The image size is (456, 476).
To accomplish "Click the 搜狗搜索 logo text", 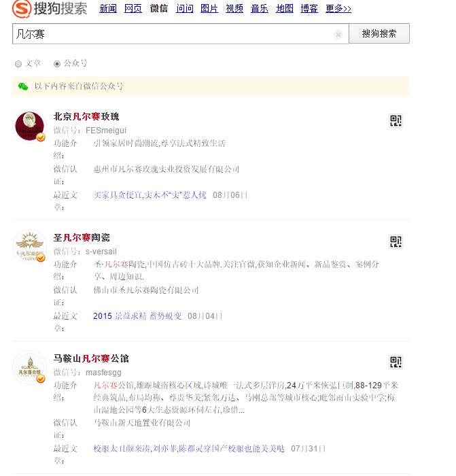I will tap(60, 8).
